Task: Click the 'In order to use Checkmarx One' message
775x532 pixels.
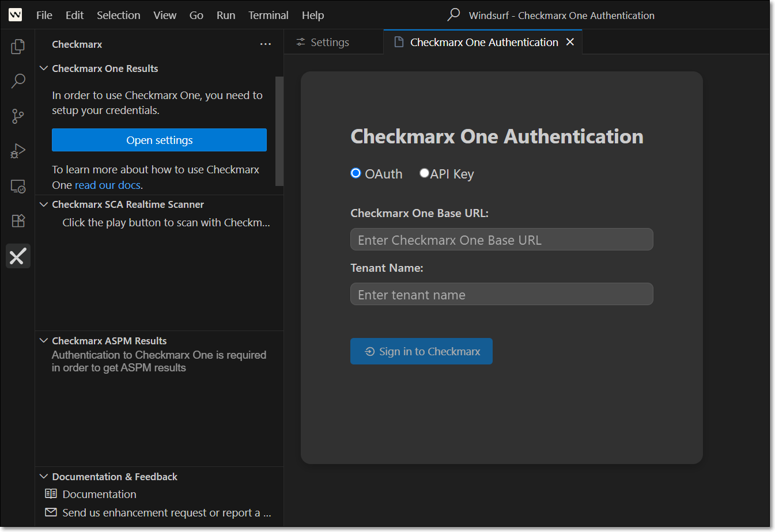Action: click(x=157, y=102)
